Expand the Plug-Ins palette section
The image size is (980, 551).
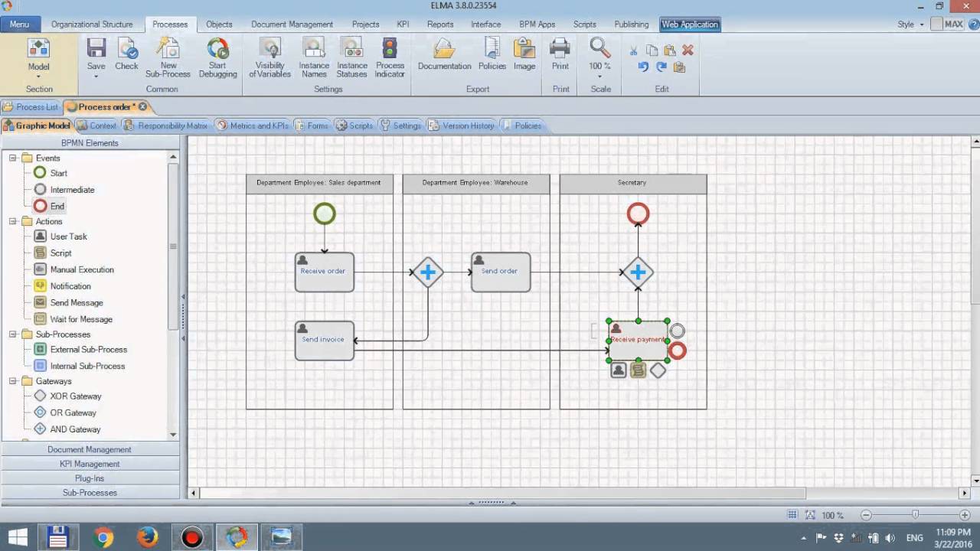click(x=90, y=478)
